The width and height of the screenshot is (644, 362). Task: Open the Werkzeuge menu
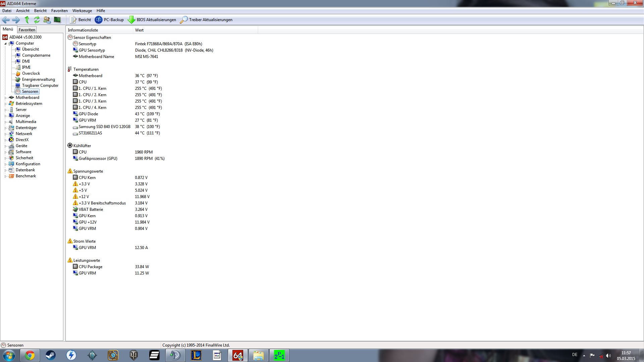point(82,11)
